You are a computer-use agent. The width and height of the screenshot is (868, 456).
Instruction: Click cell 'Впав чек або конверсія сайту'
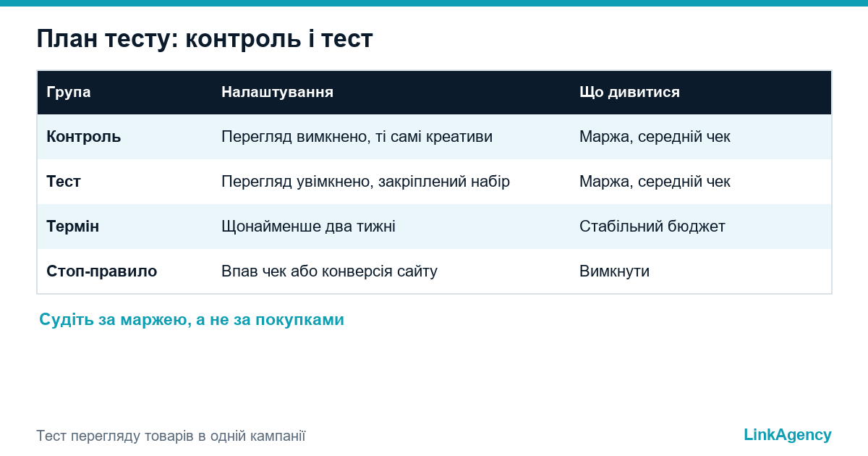(x=329, y=271)
